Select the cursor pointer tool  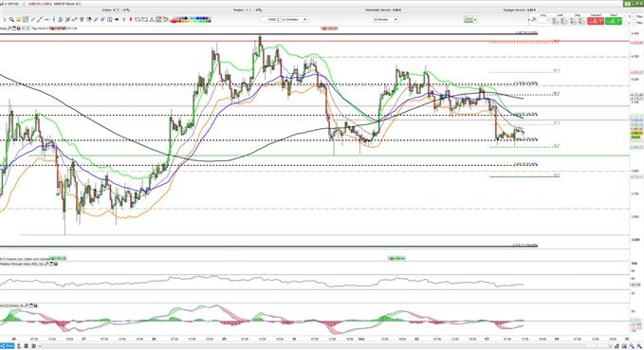tap(5, 19)
